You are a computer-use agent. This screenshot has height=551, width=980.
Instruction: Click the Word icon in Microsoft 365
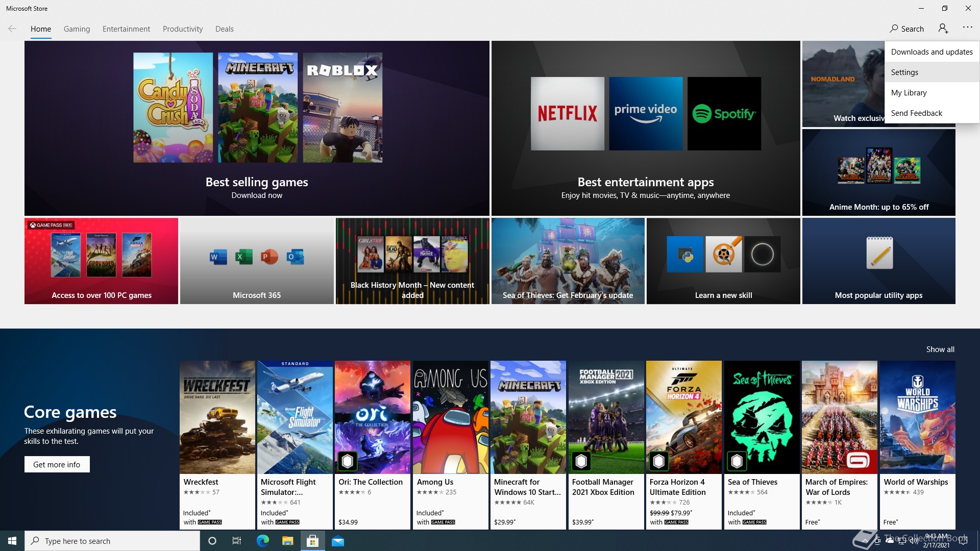coord(218,257)
